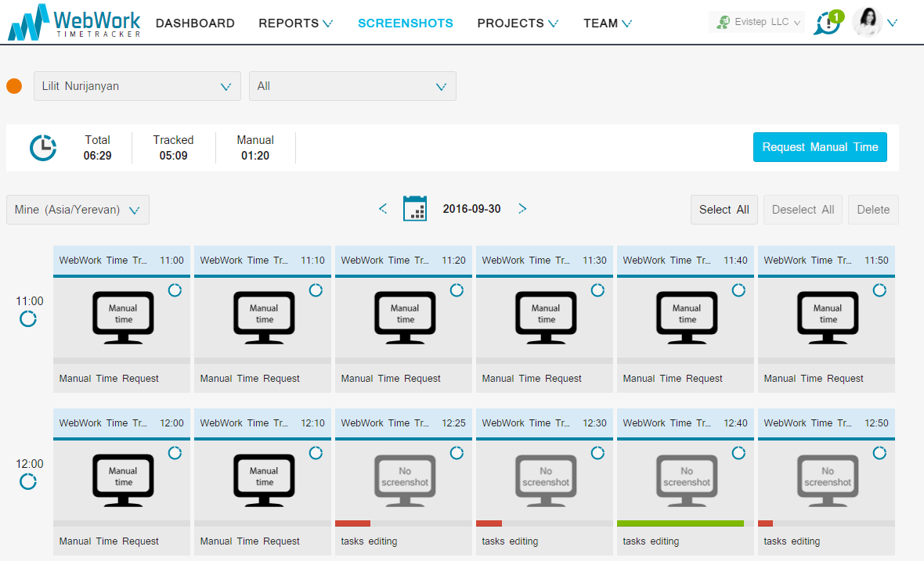Click the user profile avatar picture
Screen dimensions: 924x561
point(867,23)
